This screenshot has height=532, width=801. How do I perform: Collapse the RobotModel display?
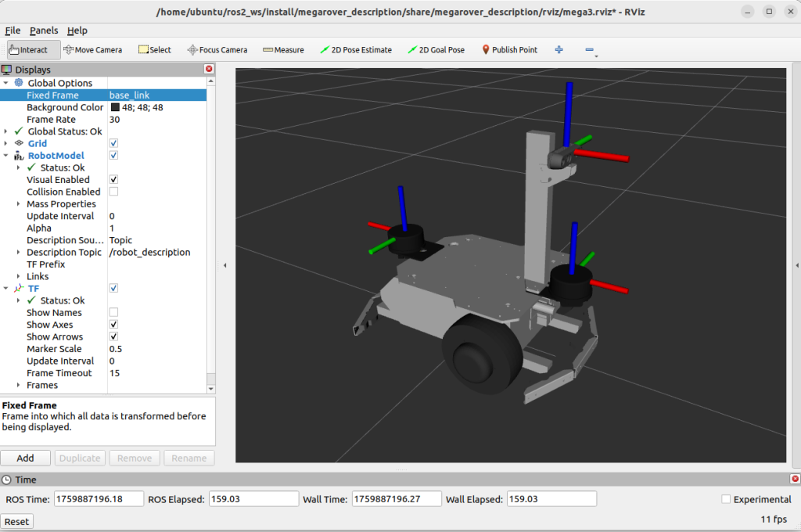[x=7, y=156]
